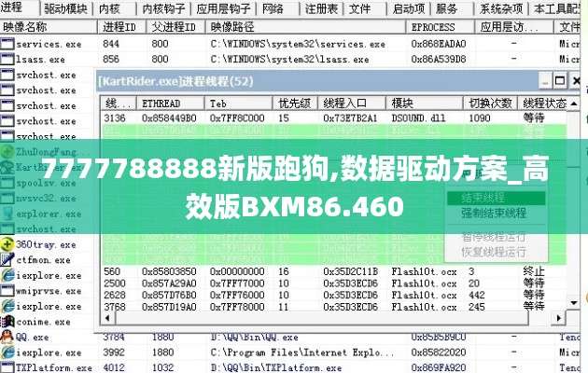
Task: Select the wmiprvse.exe process name
Action: tap(49, 291)
